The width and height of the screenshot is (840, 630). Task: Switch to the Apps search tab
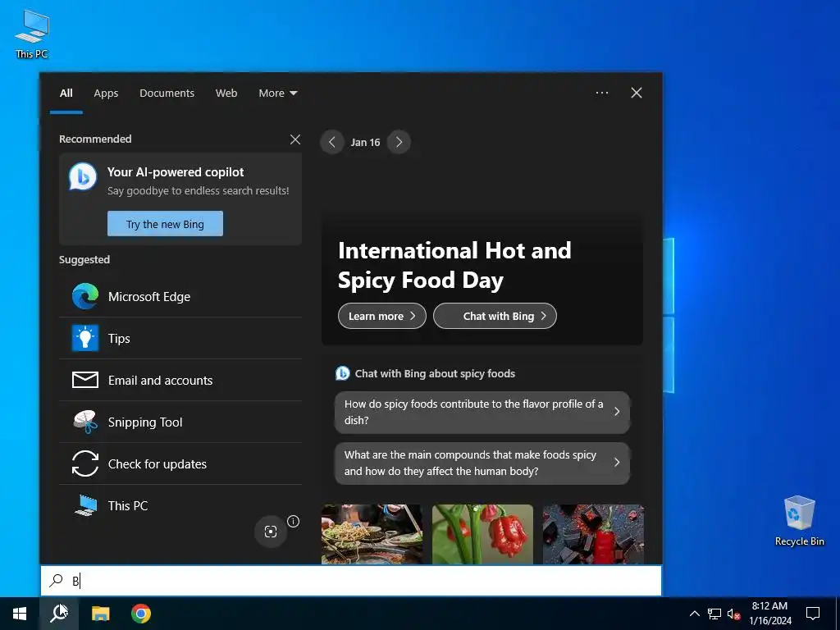tap(106, 94)
